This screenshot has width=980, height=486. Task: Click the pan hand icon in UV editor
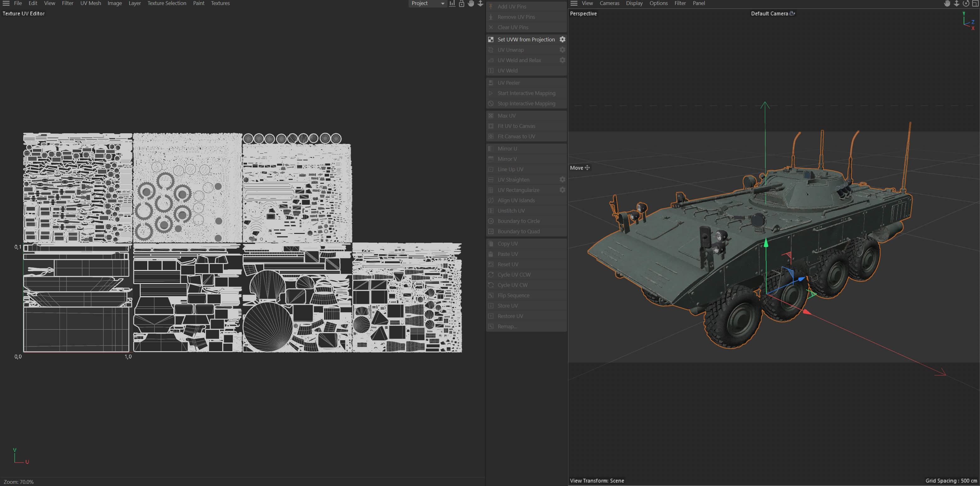click(471, 3)
